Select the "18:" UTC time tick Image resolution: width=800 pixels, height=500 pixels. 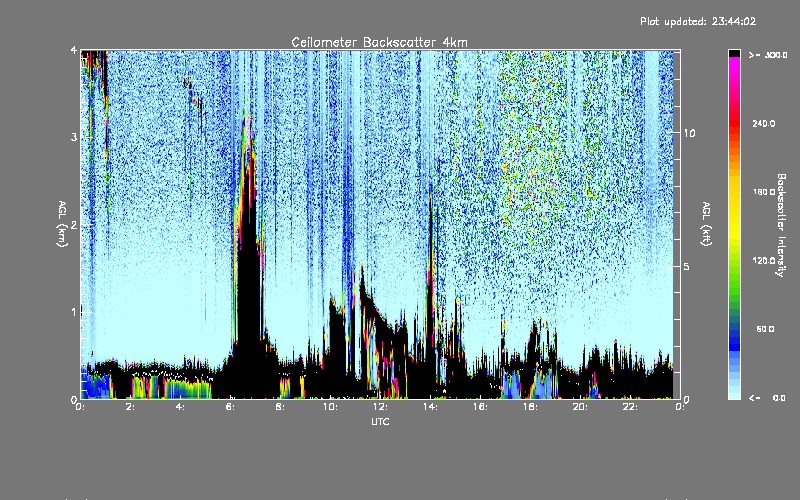point(530,407)
